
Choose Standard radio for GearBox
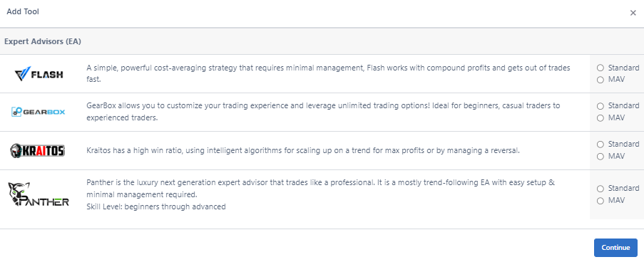(x=600, y=106)
